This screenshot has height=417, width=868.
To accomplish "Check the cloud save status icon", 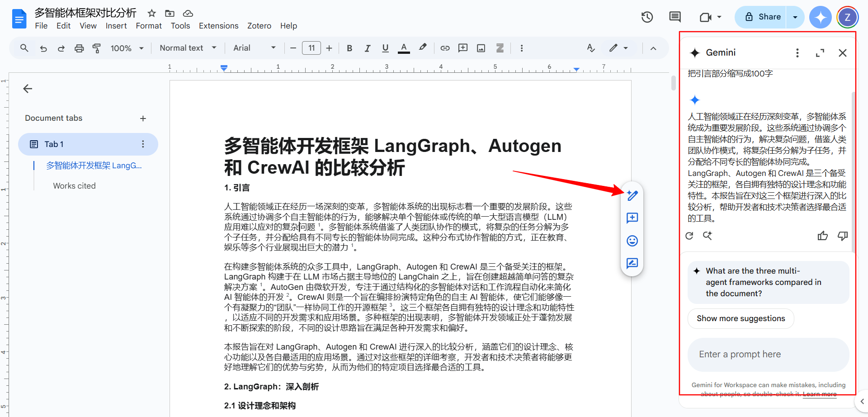I will [188, 13].
